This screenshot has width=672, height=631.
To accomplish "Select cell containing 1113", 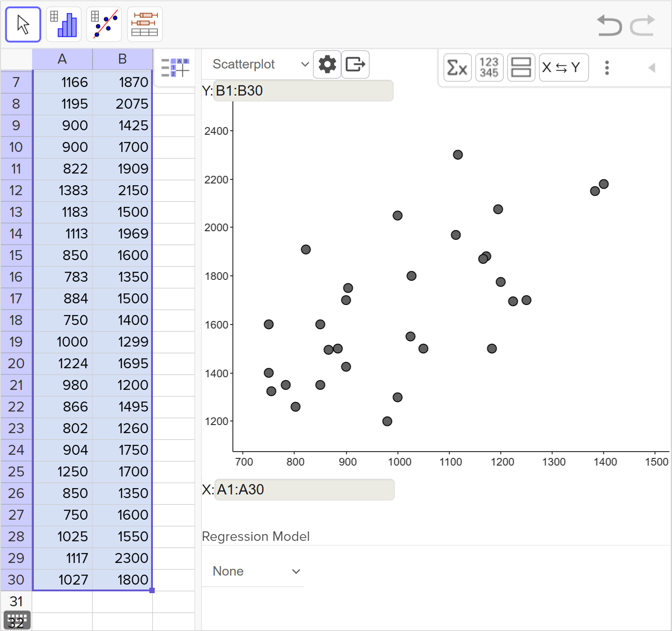I will (62, 234).
